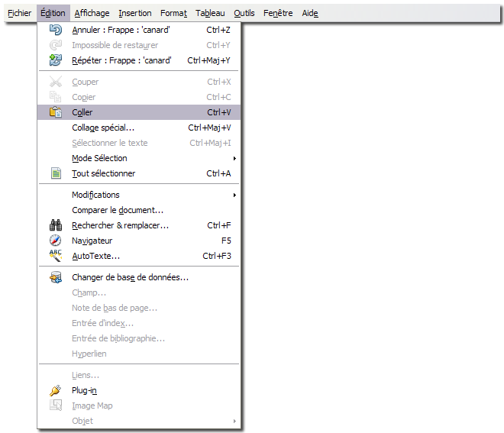The image size is (504, 433).
Task: Open the Outils menu
Action: click(x=244, y=13)
